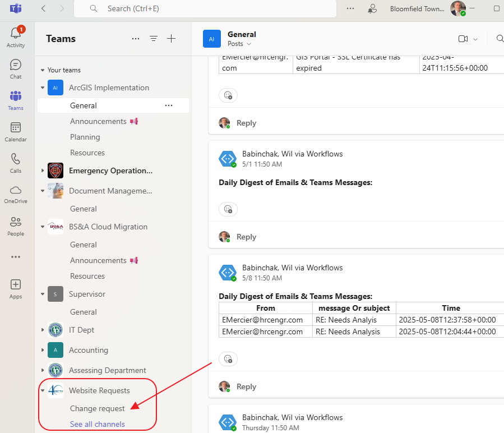Expand the Accounting team

point(43,350)
